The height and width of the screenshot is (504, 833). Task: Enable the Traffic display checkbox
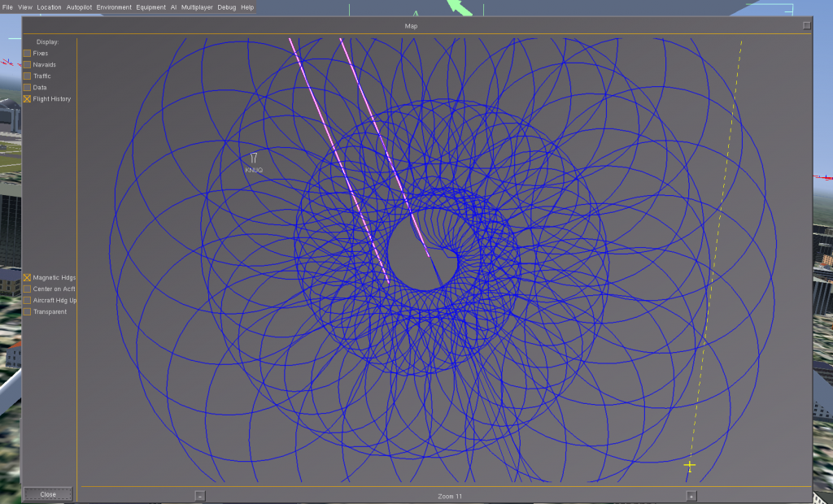click(27, 76)
